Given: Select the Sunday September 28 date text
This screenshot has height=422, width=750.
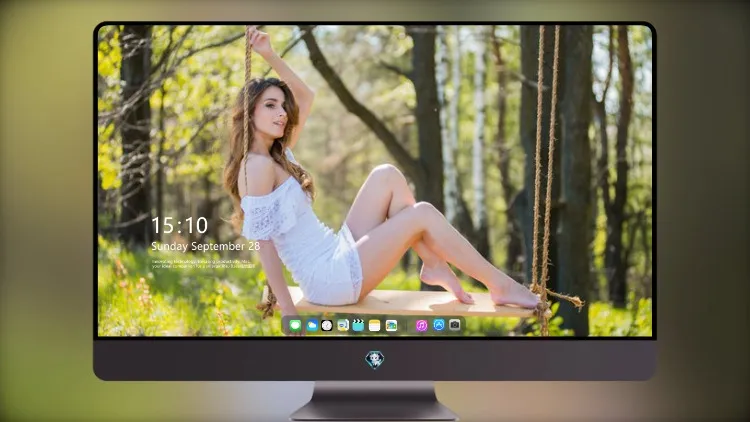Looking at the screenshot, I should (206, 246).
